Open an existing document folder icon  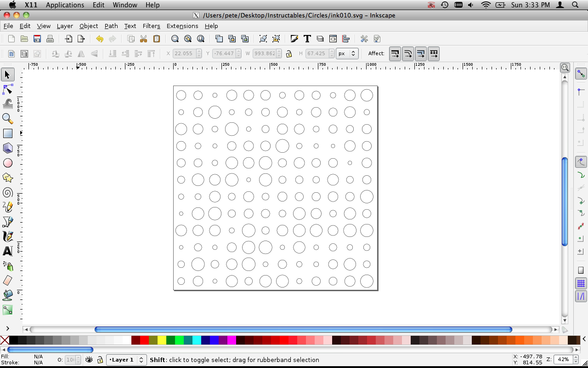pos(24,39)
